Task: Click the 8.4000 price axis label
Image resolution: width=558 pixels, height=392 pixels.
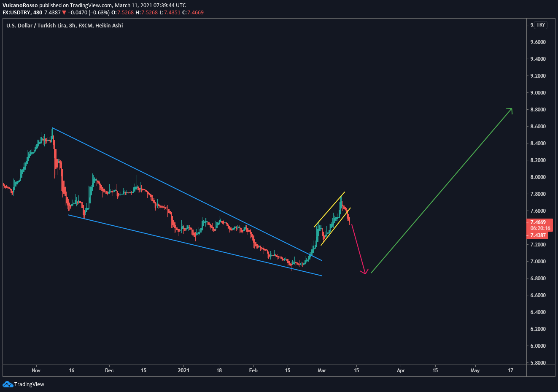Action: (538, 143)
